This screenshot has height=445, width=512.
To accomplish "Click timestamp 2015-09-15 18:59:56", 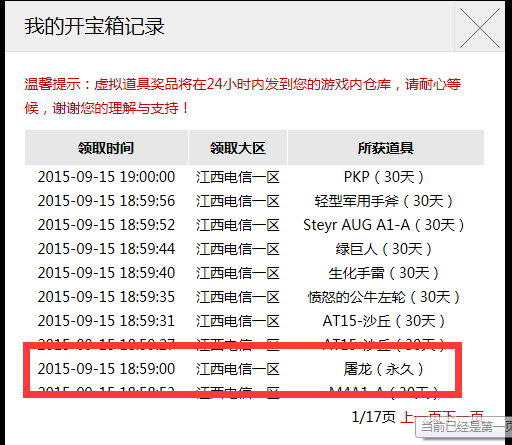I will (x=106, y=201).
